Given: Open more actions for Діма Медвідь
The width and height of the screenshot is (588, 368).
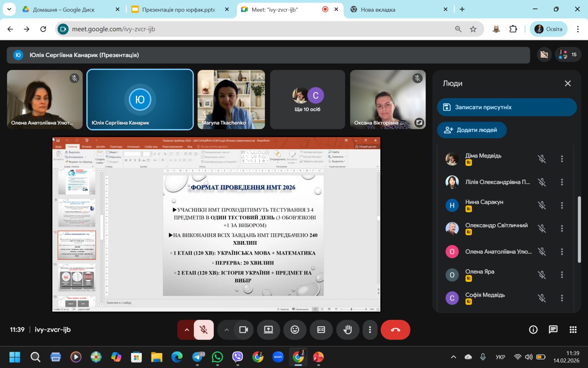Looking at the screenshot, I should [562, 159].
